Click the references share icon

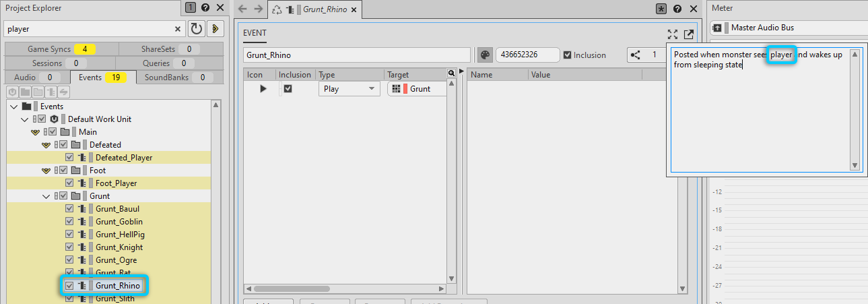[x=635, y=55]
